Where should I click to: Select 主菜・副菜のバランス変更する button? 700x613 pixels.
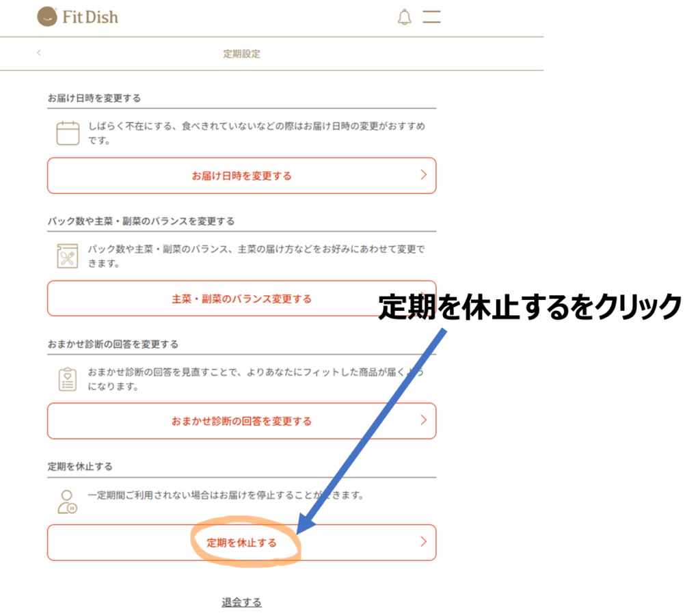(241, 299)
